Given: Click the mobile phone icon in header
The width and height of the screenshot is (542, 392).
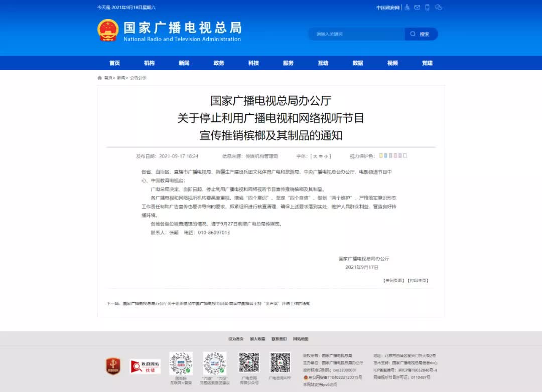Looking at the screenshot, I should [x=428, y=8].
